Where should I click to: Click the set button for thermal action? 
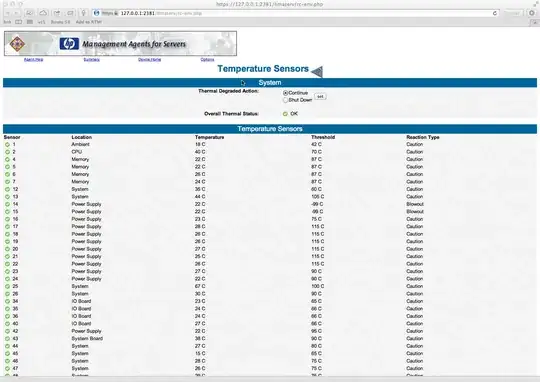(x=320, y=96)
